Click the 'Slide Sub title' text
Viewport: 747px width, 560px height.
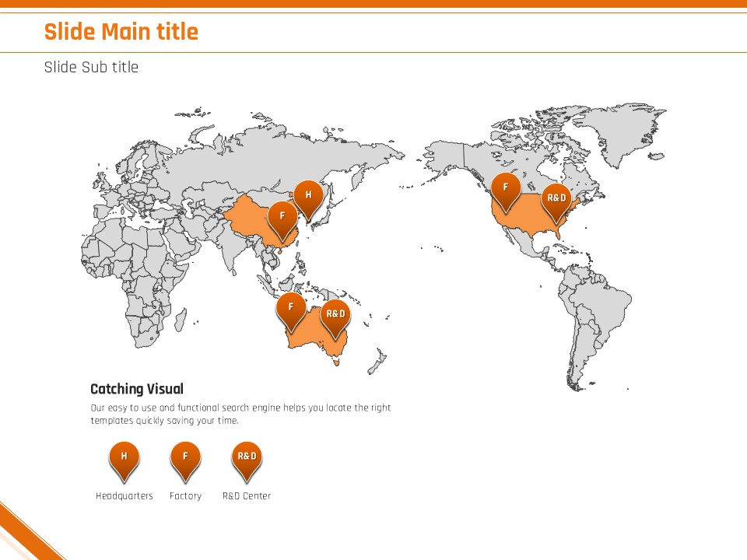tap(91, 67)
